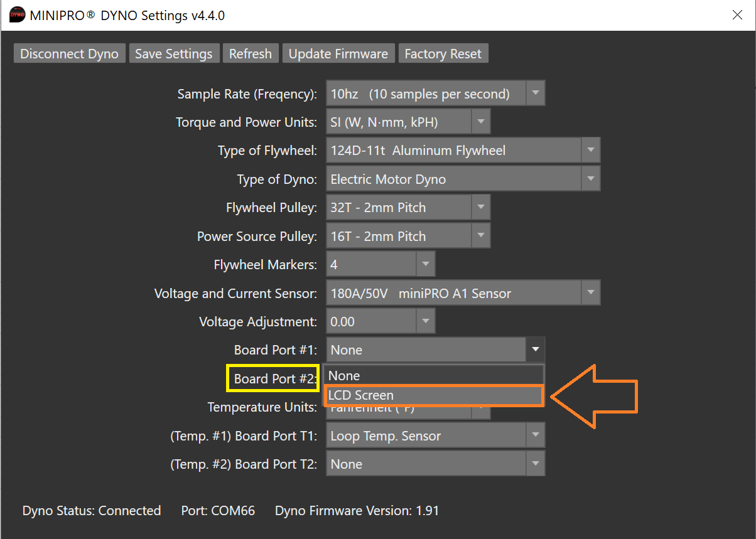Open the Voltage Adjustment dropdown showing 0.00

click(x=381, y=321)
